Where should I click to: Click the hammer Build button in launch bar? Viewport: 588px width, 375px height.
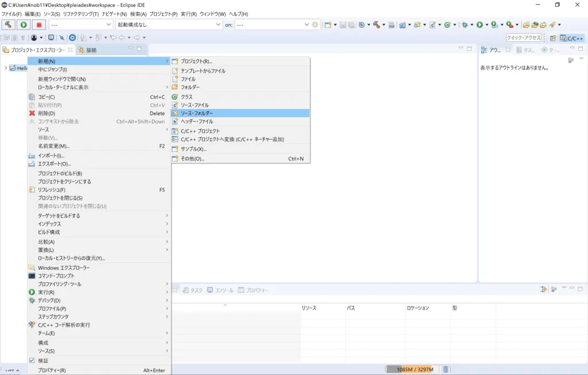(x=8, y=25)
